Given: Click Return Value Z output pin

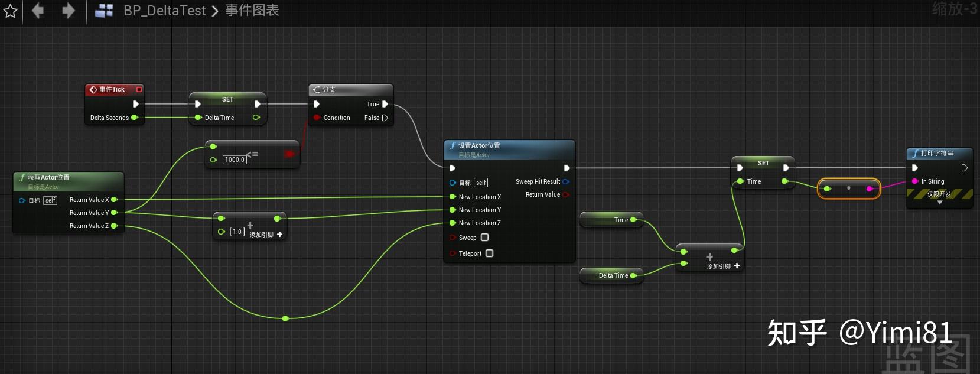Looking at the screenshot, I should point(115,226).
